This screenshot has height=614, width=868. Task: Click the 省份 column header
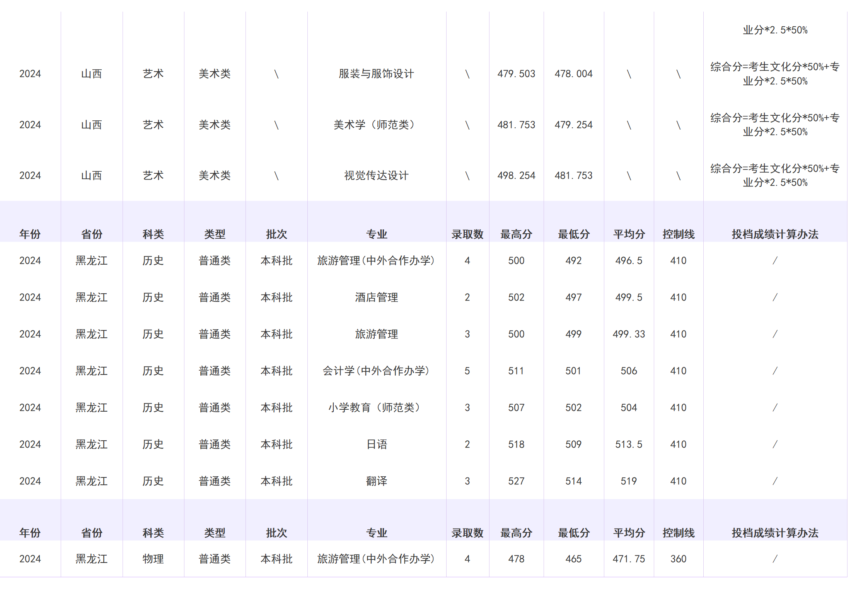pos(92,234)
